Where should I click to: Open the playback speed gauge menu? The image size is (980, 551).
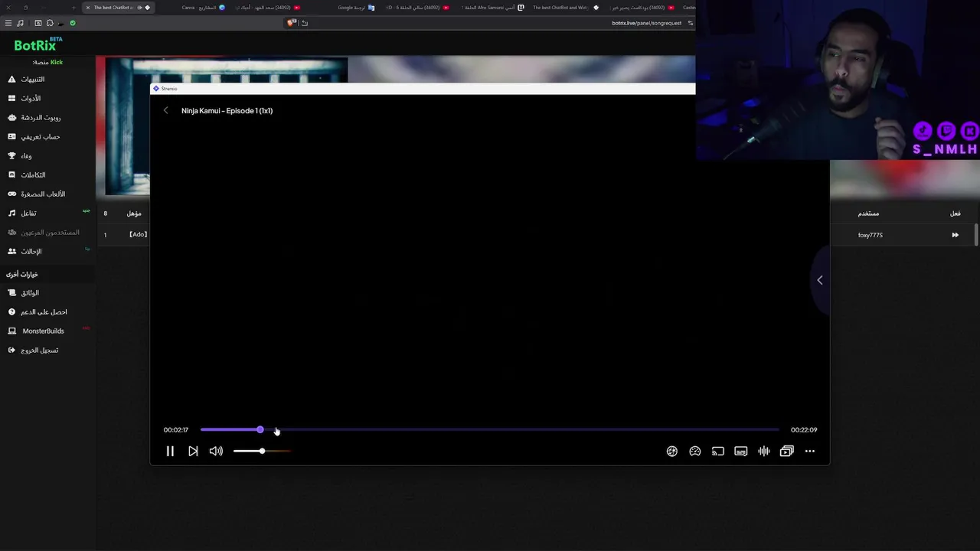[695, 452]
